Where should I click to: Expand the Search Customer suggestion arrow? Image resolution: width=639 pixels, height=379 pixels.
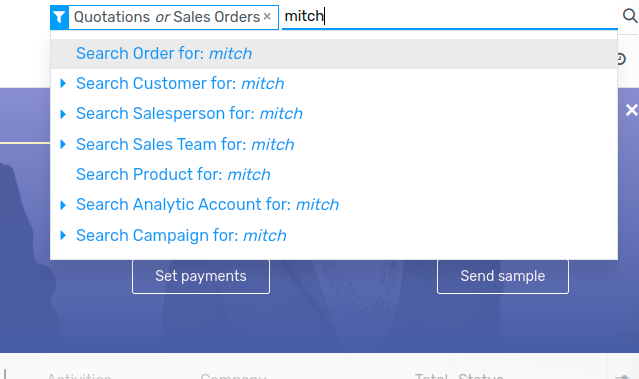point(63,84)
